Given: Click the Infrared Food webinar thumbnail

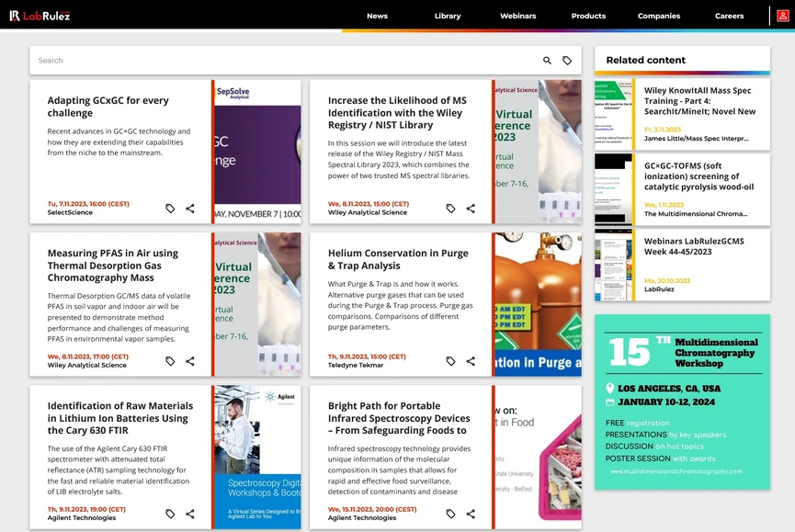Looking at the screenshot, I should pyautogui.click(x=538, y=457).
